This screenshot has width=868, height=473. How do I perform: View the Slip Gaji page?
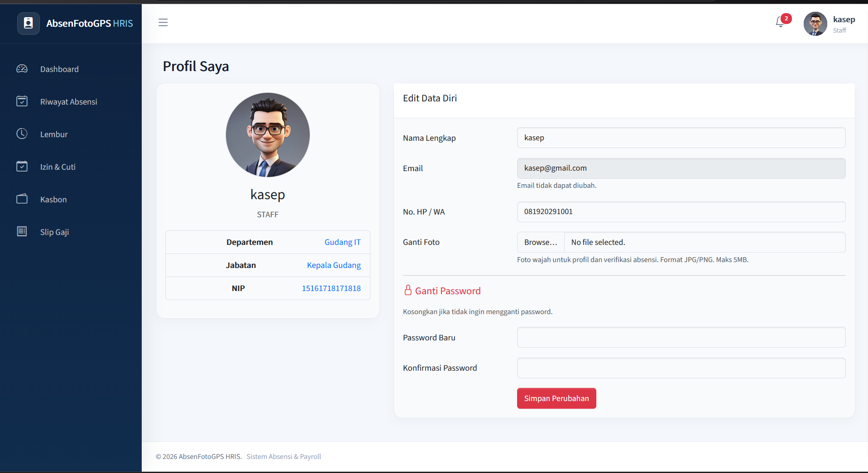coord(55,232)
